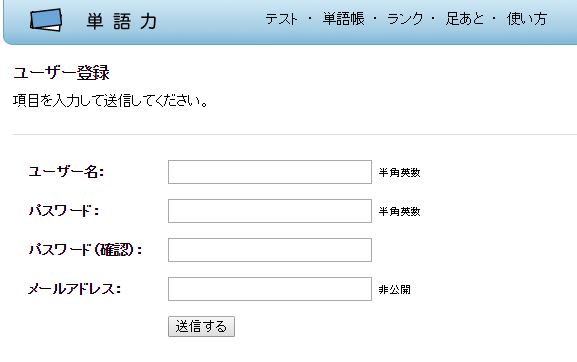The height and width of the screenshot is (362, 577).
Task: Click the ユーザー登録 page heading
Action: 61,72
